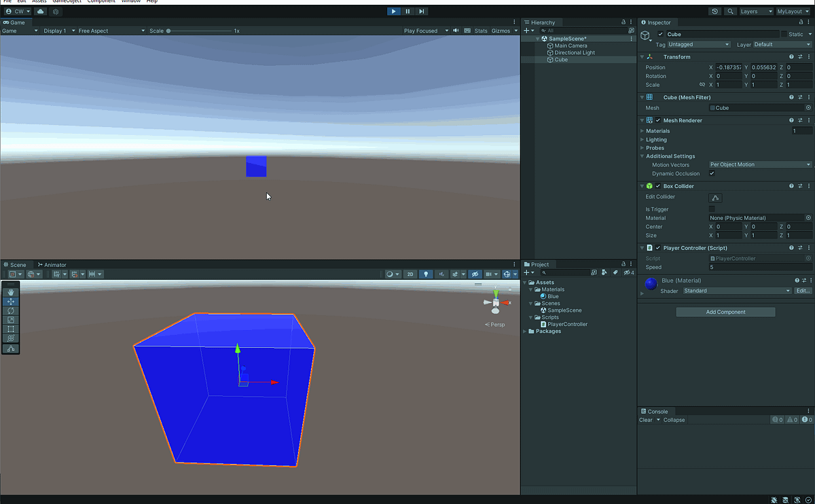
Task: Select the Move tool in the Scene toolbar
Action: point(11,302)
